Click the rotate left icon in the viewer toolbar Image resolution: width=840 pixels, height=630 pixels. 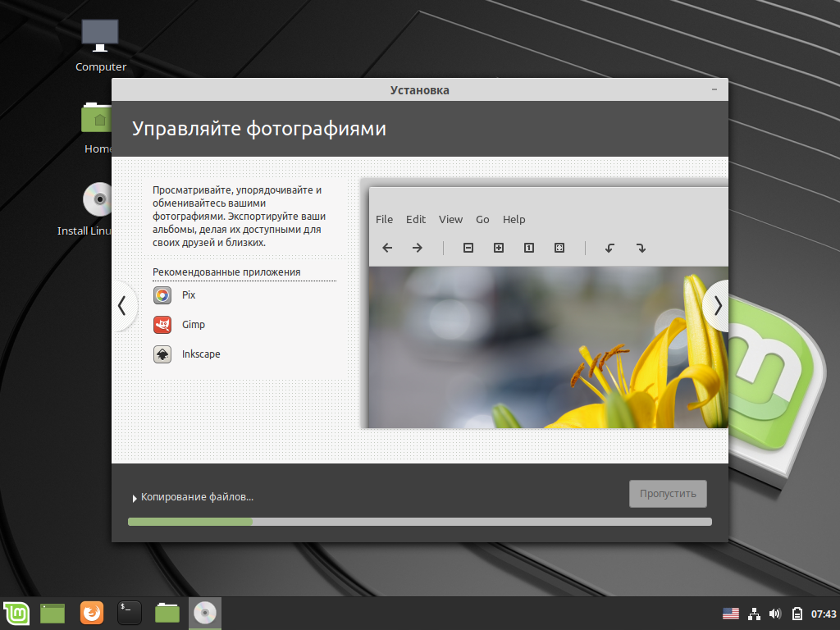pos(609,248)
